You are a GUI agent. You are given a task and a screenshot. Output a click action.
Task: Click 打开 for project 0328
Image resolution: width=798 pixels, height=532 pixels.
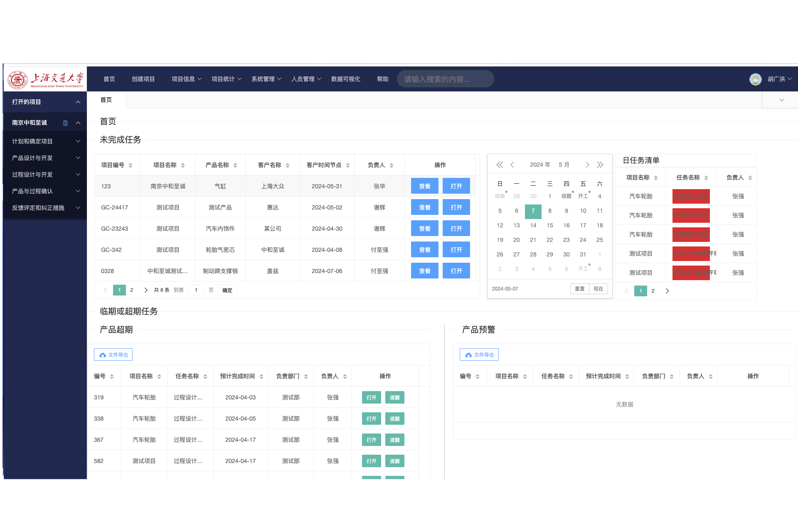coord(456,271)
